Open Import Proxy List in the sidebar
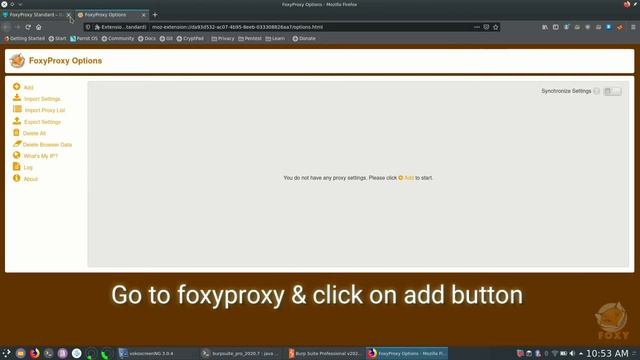The image size is (640, 360). (39, 110)
